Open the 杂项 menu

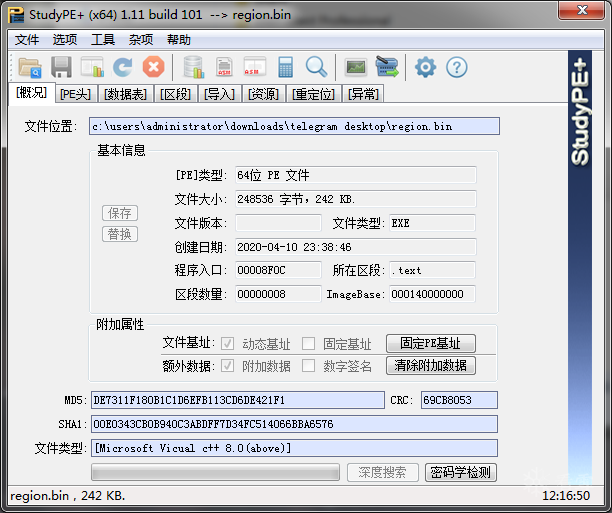click(x=141, y=39)
